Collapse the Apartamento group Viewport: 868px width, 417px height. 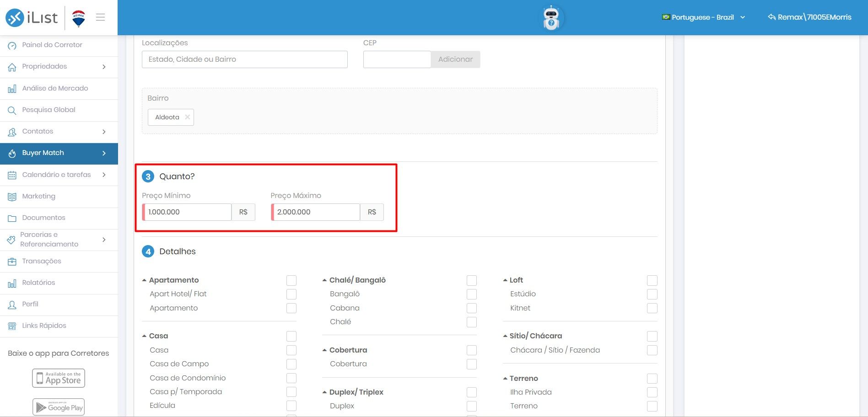click(144, 280)
